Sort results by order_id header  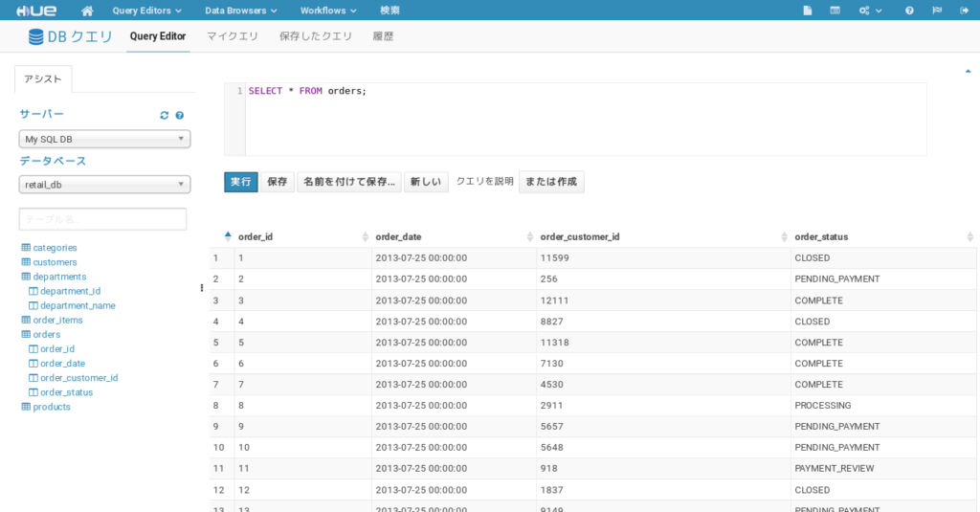click(x=255, y=237)
